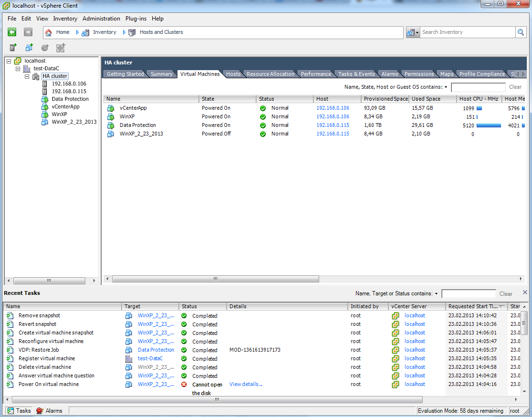The height and width of the screenshot is (417, 532).
Task: Switch to the Summary tab
Action: pyautogui.click(x=161, y=74)
